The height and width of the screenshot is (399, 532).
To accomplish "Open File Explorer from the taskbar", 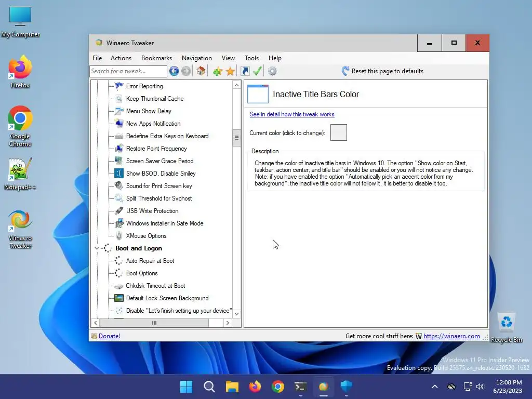I will click(232, 387).
